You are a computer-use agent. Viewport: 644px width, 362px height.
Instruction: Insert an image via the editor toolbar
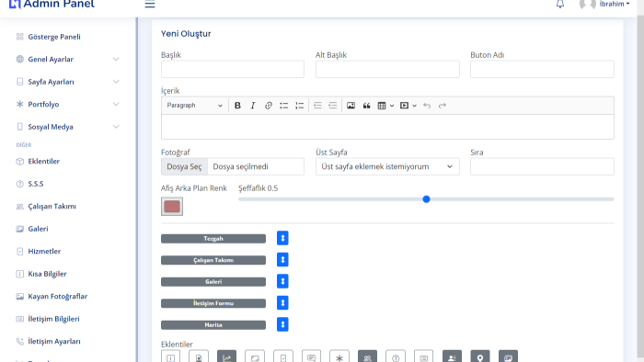coord(351,106)
